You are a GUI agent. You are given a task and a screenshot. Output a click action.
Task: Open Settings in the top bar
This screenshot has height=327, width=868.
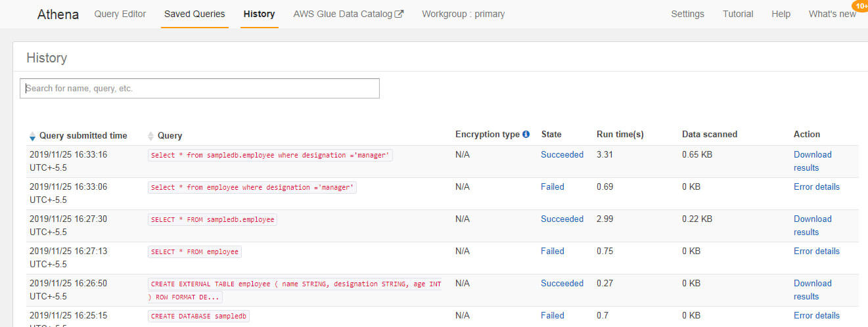[687, 14]
